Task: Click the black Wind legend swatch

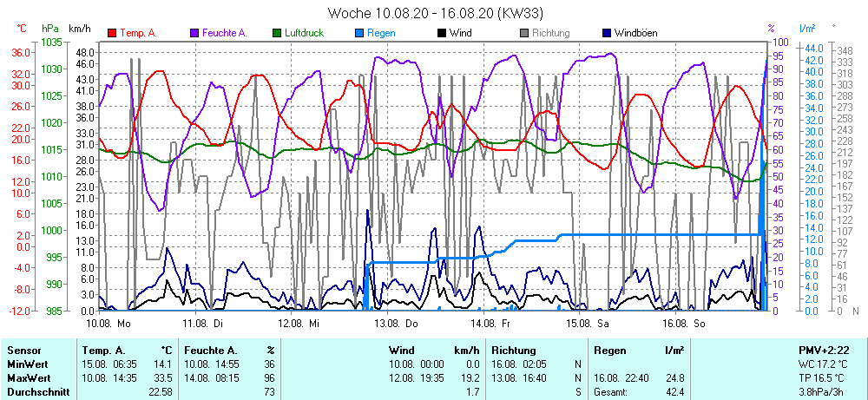Action: tap(442, 33)
